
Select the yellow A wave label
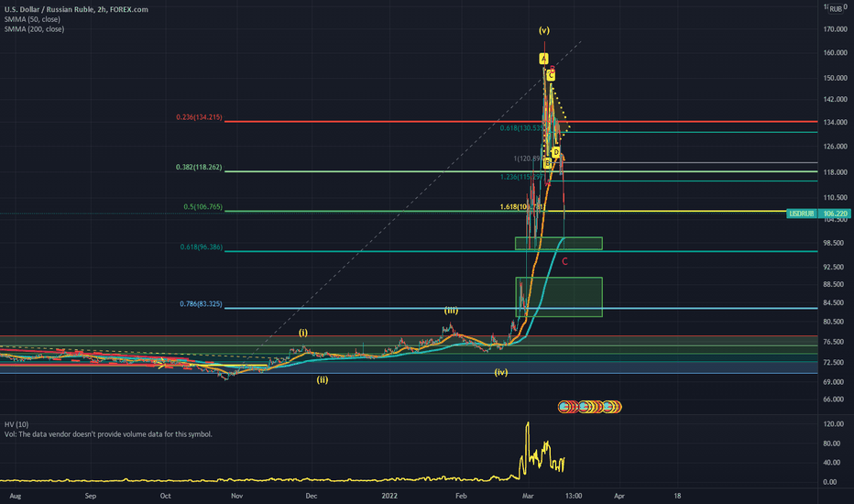543,59
